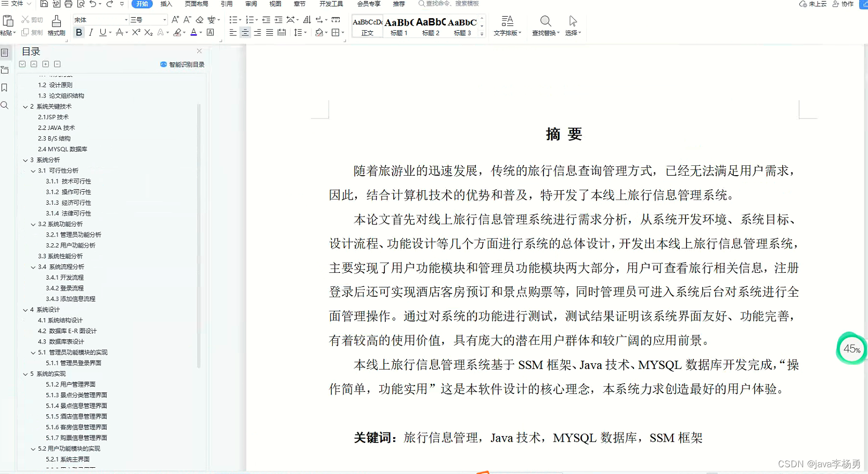Open the 引用 (References) ribbon tab

pyautogui.click(x=226, y=4)
